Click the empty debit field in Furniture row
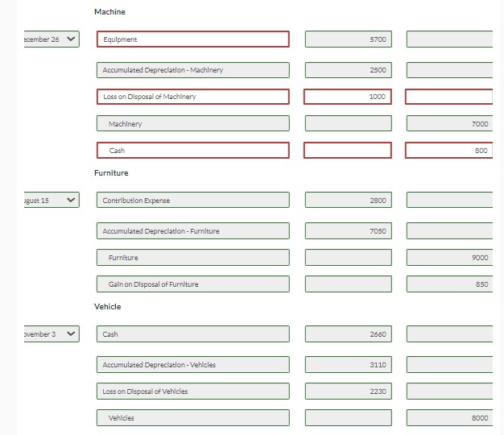 tap(349, 258)
